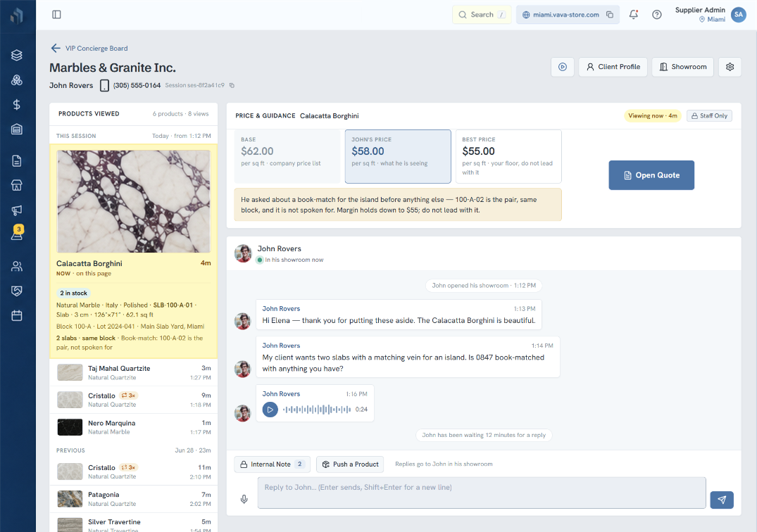Click the Calacatta Borghini title in Price & Guidance
The width and height of the screenshot is (757, 532).
[330, 115]
